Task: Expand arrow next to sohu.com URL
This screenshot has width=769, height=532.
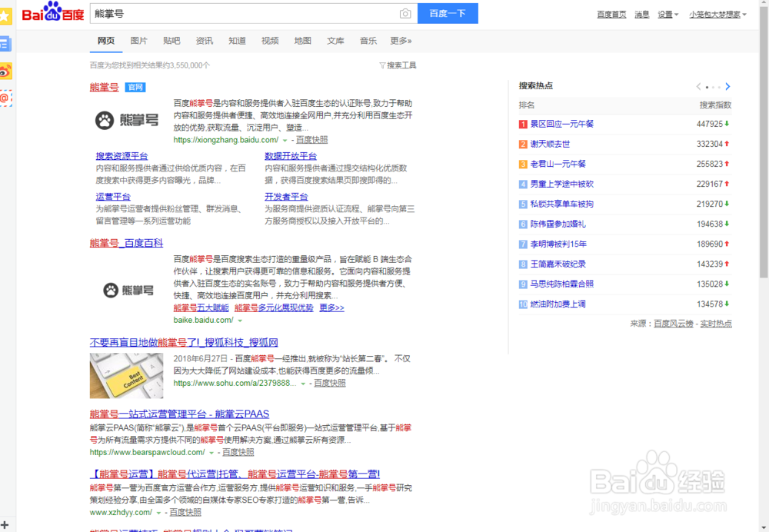Action: pos(303,384)
